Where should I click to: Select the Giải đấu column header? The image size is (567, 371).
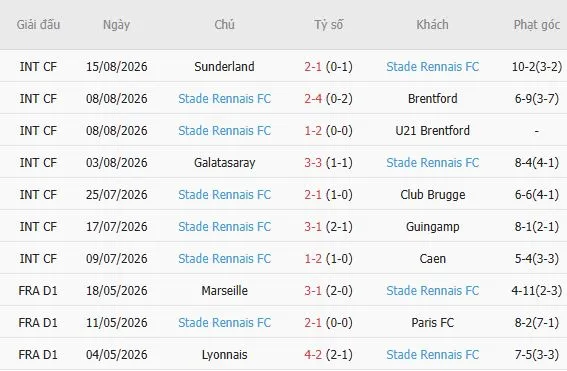pyautogui.click(x=38, y=25)
